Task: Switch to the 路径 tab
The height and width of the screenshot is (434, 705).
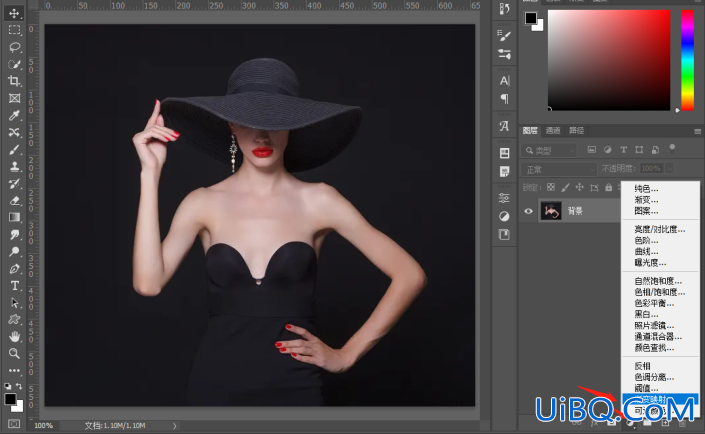Action: (576, 130)
